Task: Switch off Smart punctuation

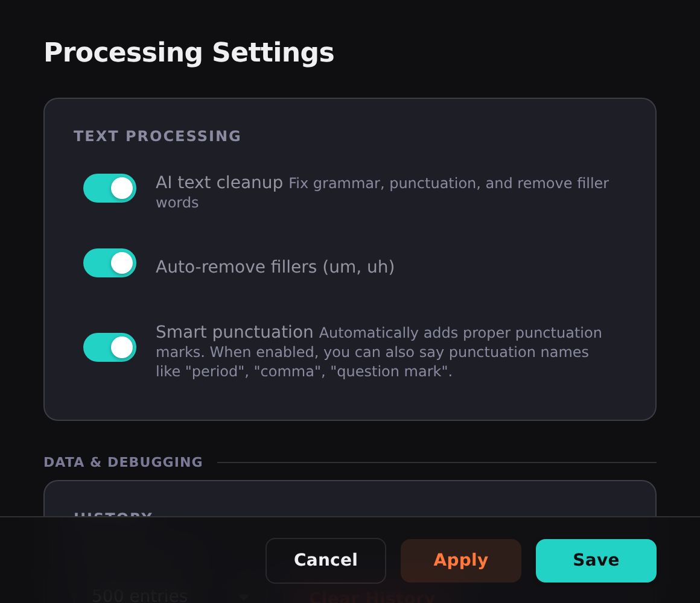Action: tap(109, 347)
